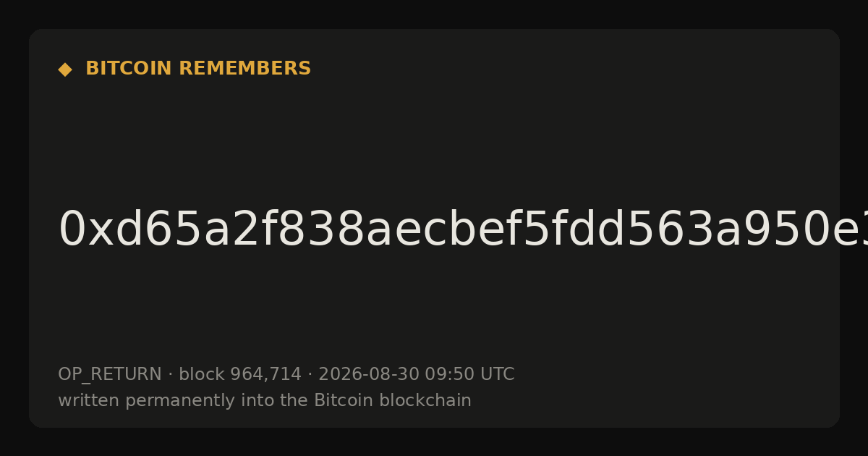The height and width of the screenshot is (456, 868).
Task: Click the date 2026-08-30
Action: tap(369, 374)
